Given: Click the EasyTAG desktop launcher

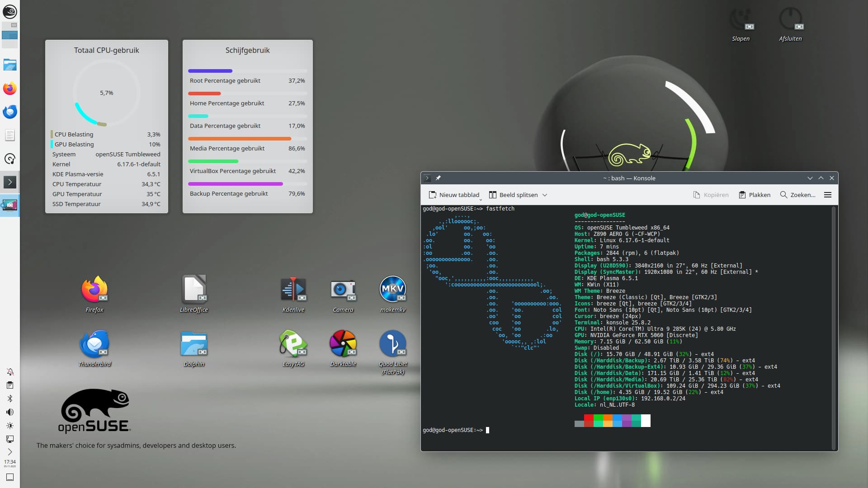Looking at the screenshot, I should 293,344.
